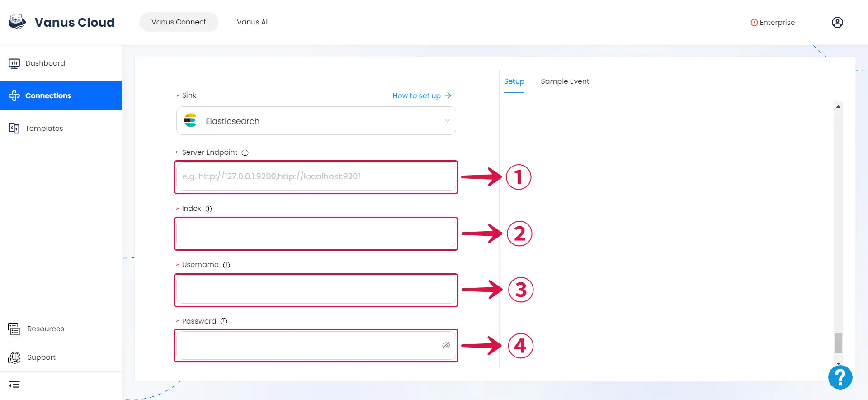Open the user account menu
The image size is (868, 400).
837,23
